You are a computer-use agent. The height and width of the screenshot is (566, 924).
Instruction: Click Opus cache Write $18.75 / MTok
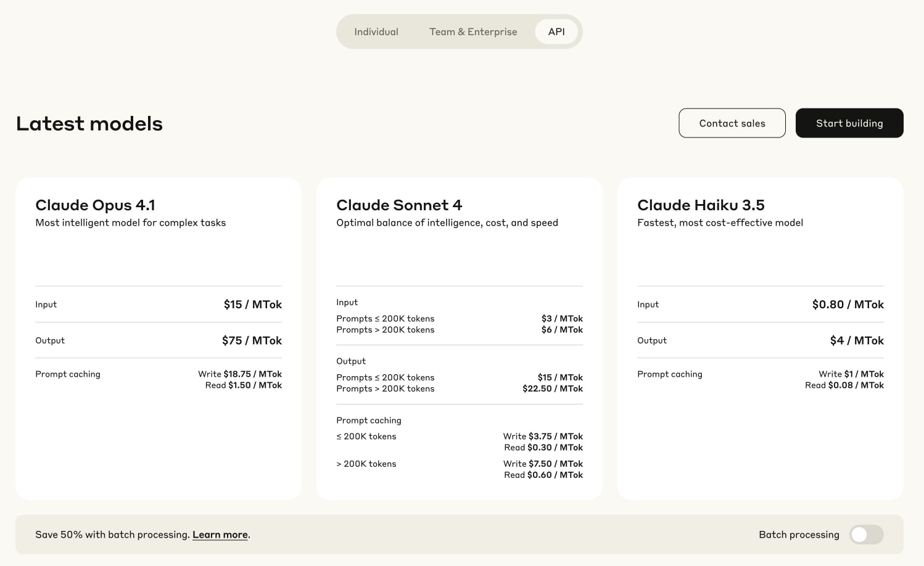click(x=240, y=374)
